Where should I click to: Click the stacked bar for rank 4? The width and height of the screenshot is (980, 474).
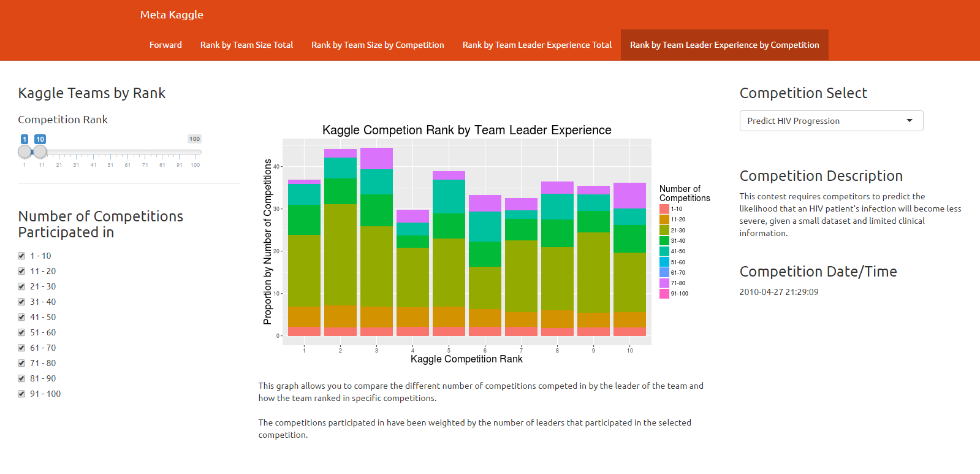point(412,273)
